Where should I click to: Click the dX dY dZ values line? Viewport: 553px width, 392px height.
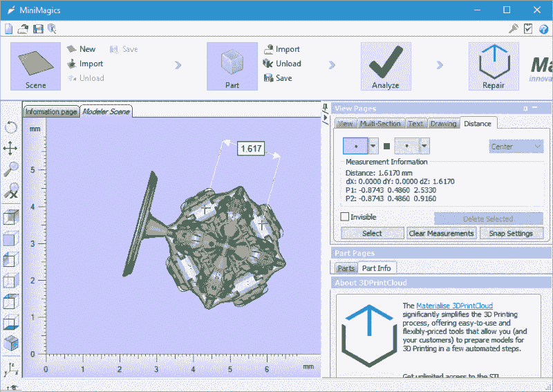[400, 181]
